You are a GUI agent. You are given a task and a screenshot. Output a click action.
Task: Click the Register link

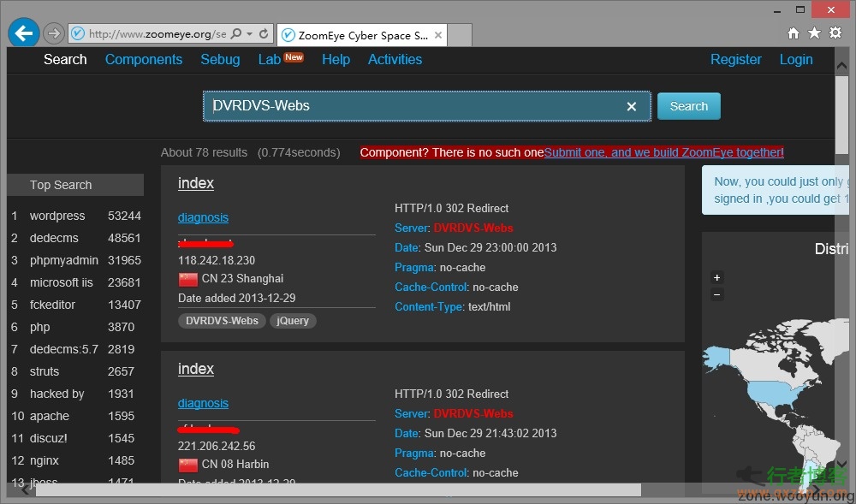[735, 59]
